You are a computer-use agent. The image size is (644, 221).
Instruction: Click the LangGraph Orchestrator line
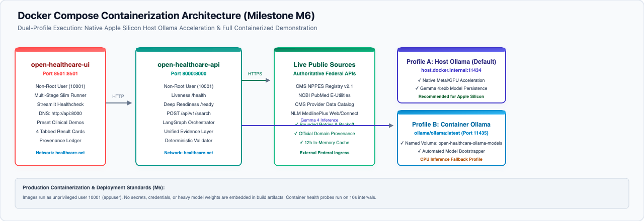189,123
